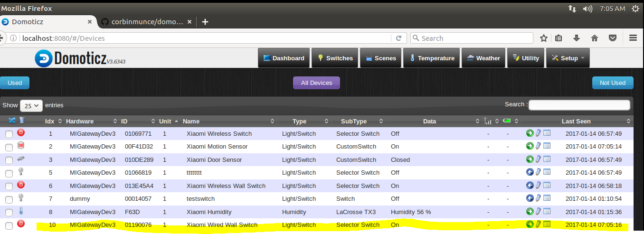The width and height of the screenshot is (644, 234).
Task: Show the All Devices button view
Action: (x=316, y=83)
